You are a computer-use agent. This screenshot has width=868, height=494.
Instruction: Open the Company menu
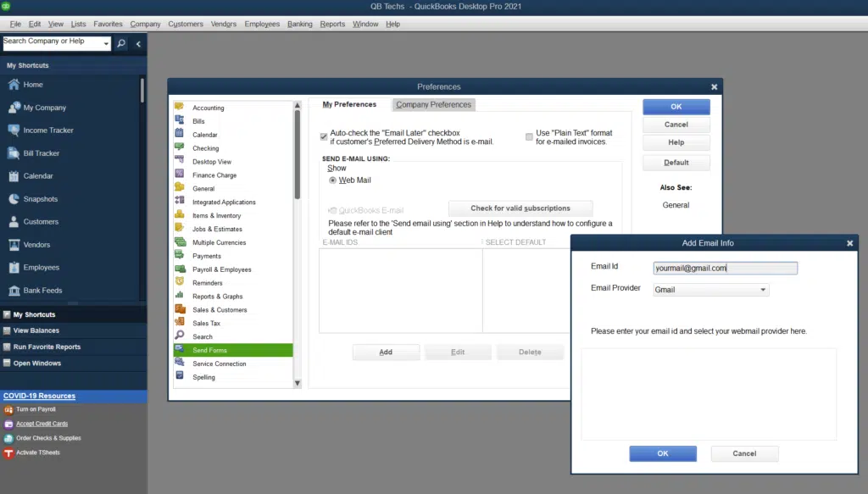tap(145, 24)
